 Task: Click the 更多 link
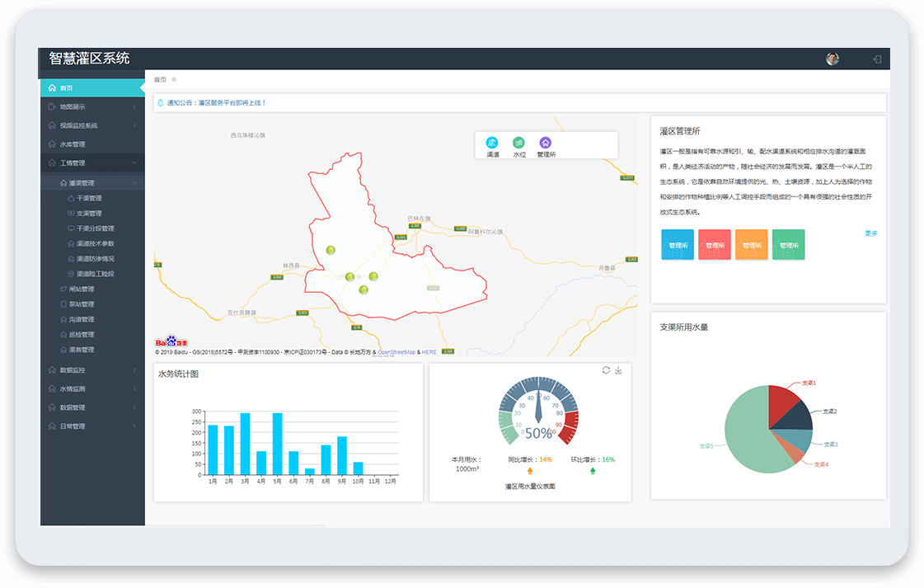click(x=870, y=233)
